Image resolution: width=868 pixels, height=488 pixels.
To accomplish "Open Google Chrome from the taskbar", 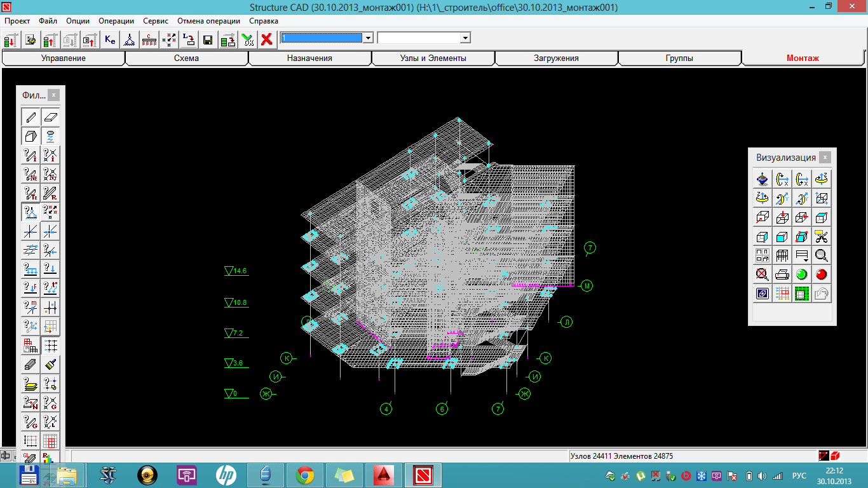I will click(304, 475).
